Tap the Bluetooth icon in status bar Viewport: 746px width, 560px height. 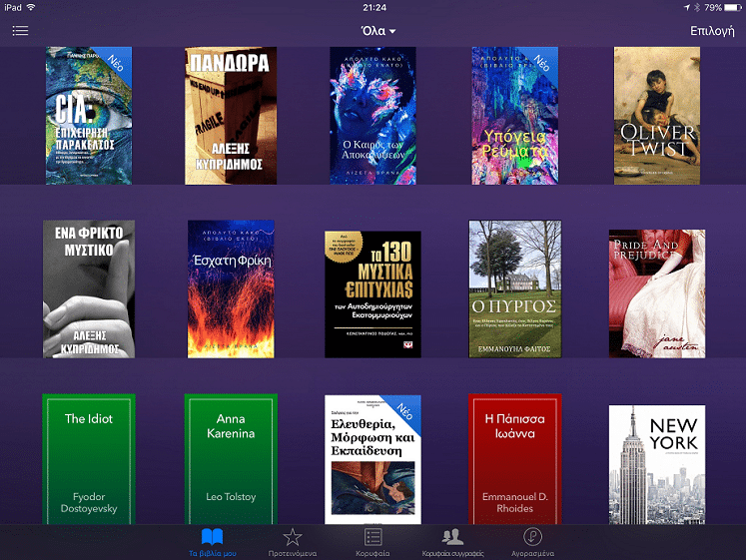pos(697,7)
